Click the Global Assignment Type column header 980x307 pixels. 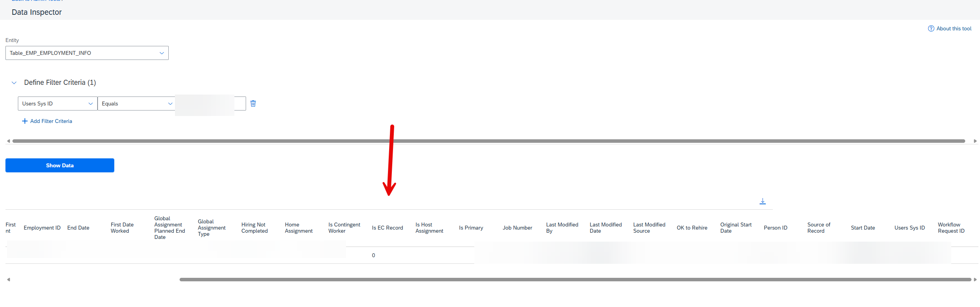pos(211,228)
